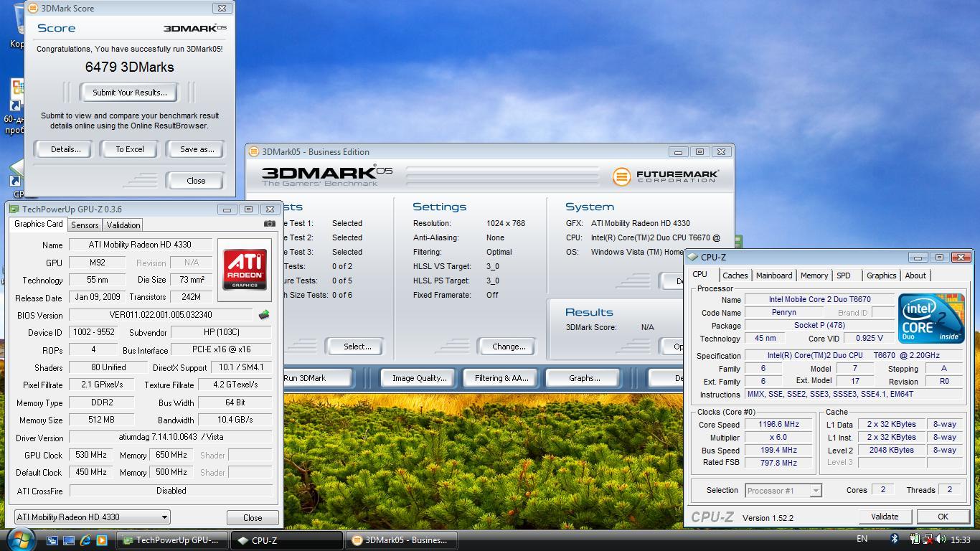Click the volume speaker tray icon

[941, 539]
